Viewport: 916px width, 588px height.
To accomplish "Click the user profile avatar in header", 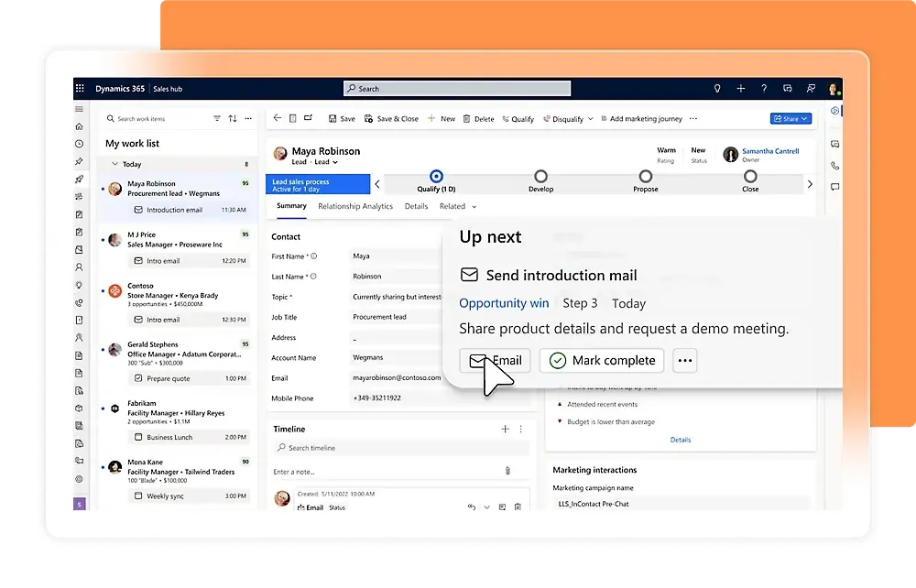I will point(833,89).
